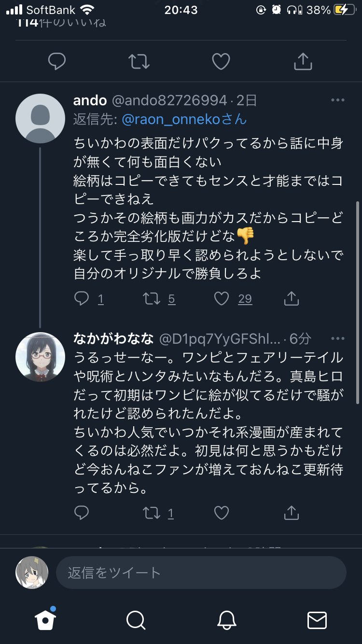Image resolution: width=362 pixels, height=644 pixels.
Task: Like the main tweet
Action: 221,61
